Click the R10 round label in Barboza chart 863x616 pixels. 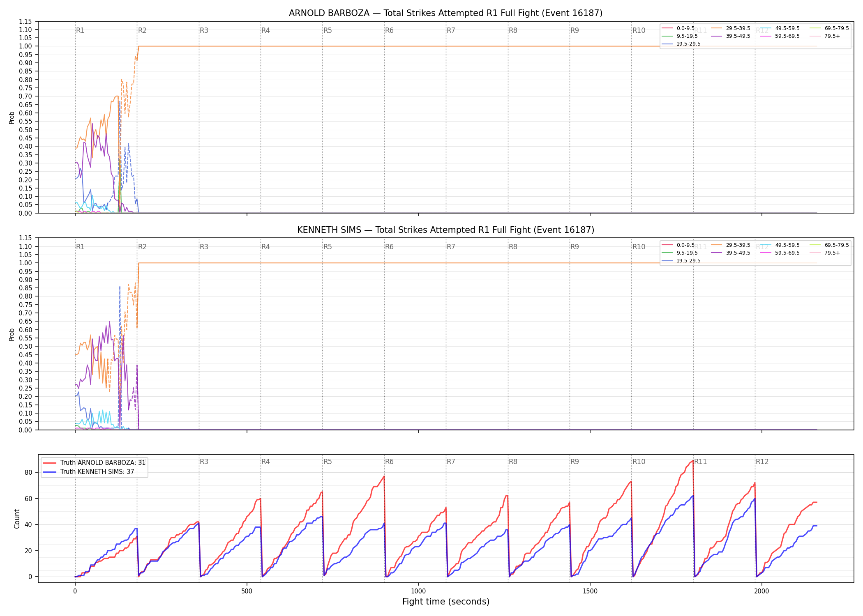click(639, 30)
